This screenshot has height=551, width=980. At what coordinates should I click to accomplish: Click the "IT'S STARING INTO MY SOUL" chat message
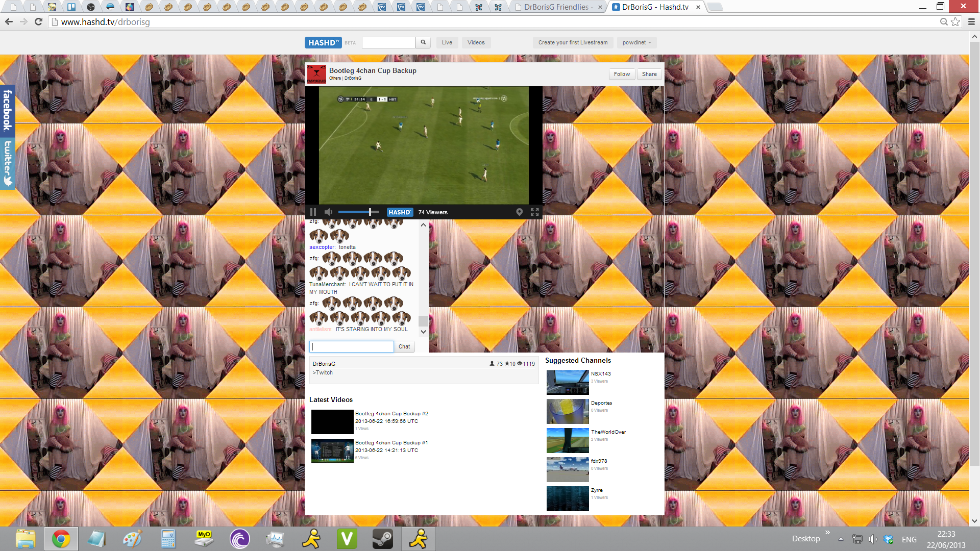click(x=372, y=329)
